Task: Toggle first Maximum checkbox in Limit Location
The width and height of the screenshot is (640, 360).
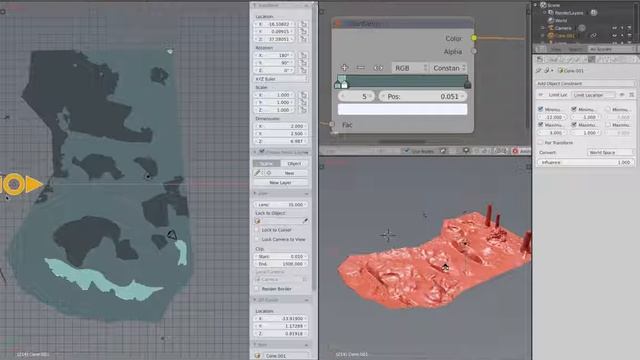Action: [x=540, y=124]
